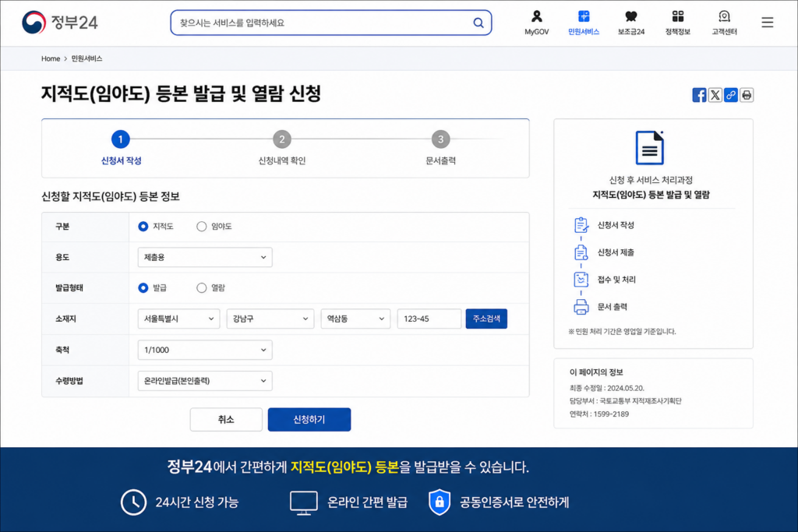Image resolution: width=798 pixels, height=532 pixels.
Task: Select step 3 문서출력 circle
Action: [441, 139]
